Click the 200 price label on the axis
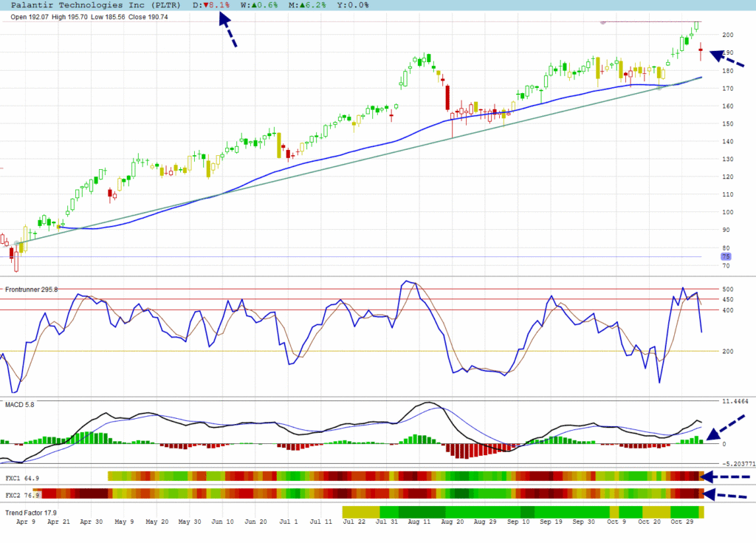 click(x=727, y=35)
